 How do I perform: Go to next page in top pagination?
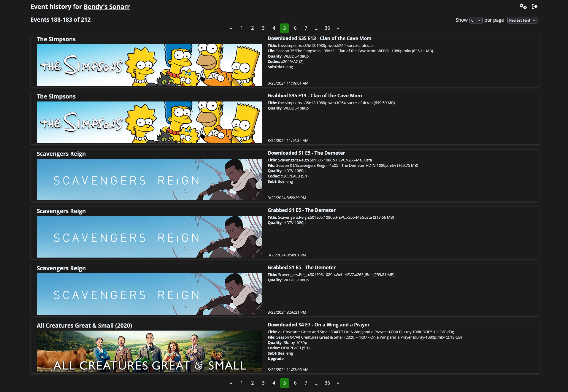(338, 28)
